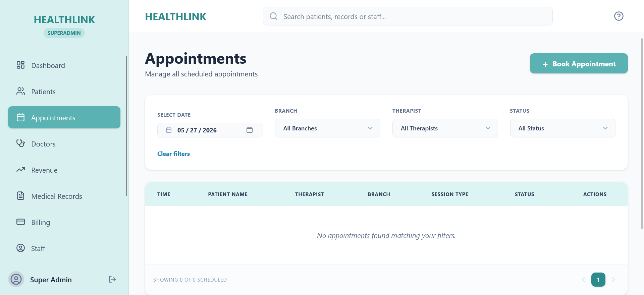This screenshot has height=295, width=644.
Task: Expand the All Status dropdown
Action: (562, 128)
